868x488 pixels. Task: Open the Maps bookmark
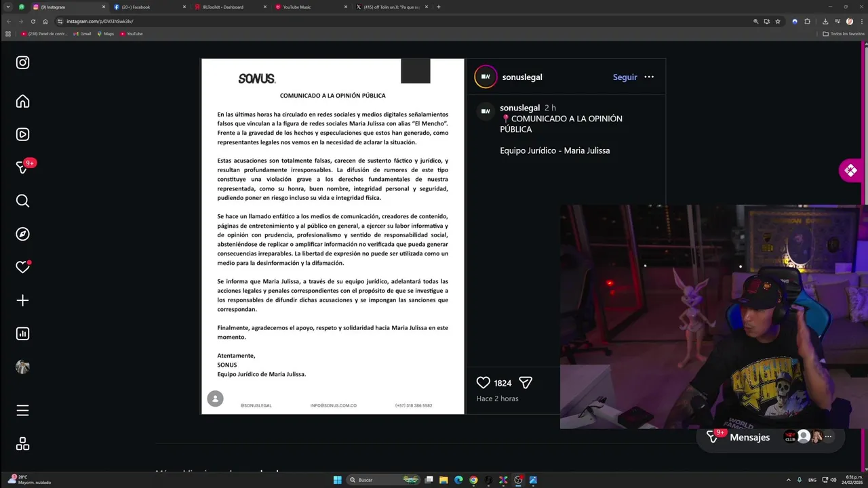[105, 33]
